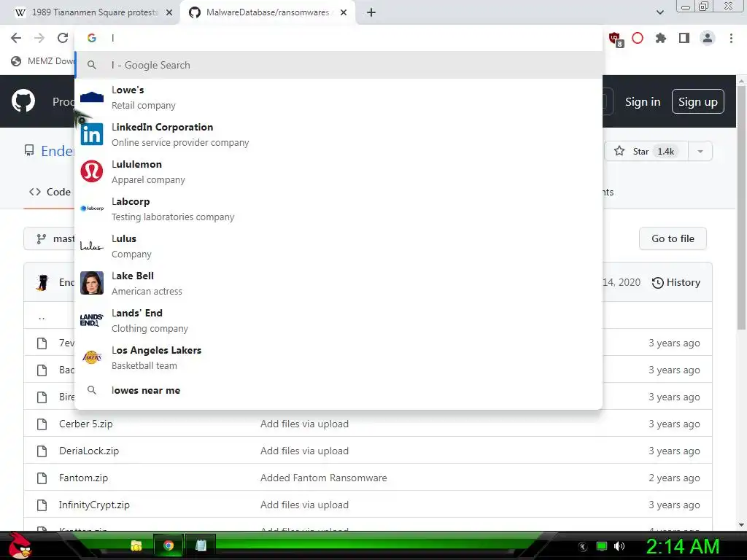747x560 pixels.
Task: Click the forward navigation arrow
Action: [39, 38]
